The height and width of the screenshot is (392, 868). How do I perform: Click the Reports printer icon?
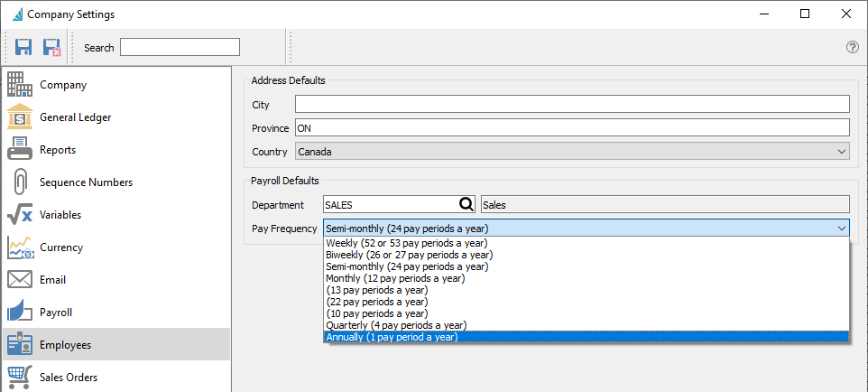(x=20, y=150)
